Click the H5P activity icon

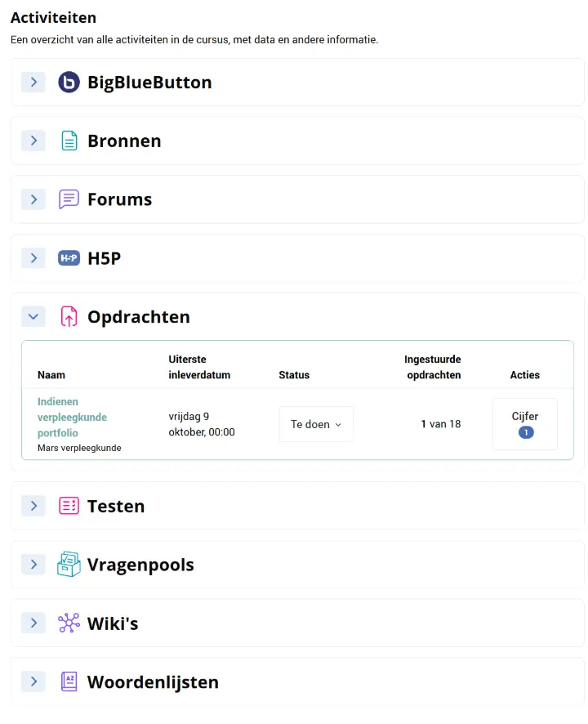click(69, 258)
